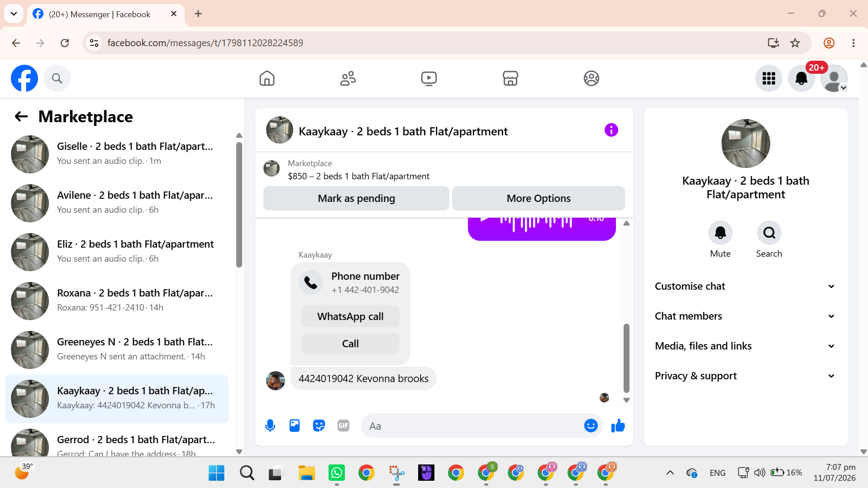
Task: Open the Eliz apartment conversation
Action: click(117, 252)
